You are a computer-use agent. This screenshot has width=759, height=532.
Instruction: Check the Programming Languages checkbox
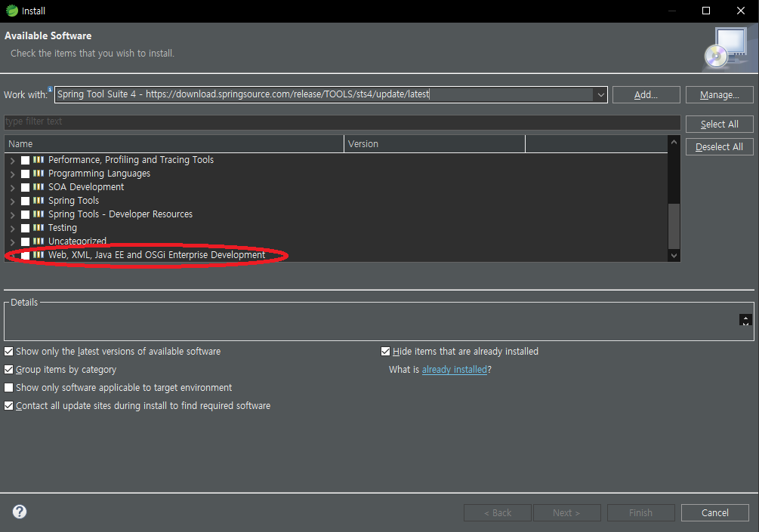tap(25, 174)
